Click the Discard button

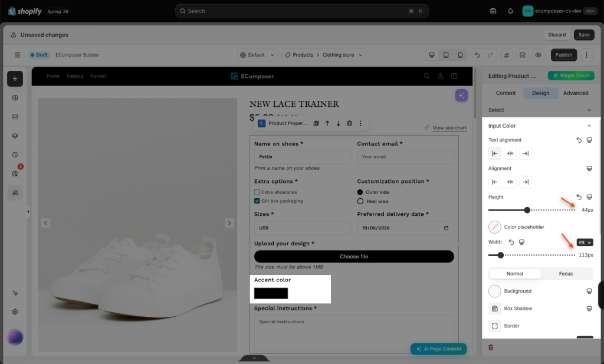click(557, 35)
